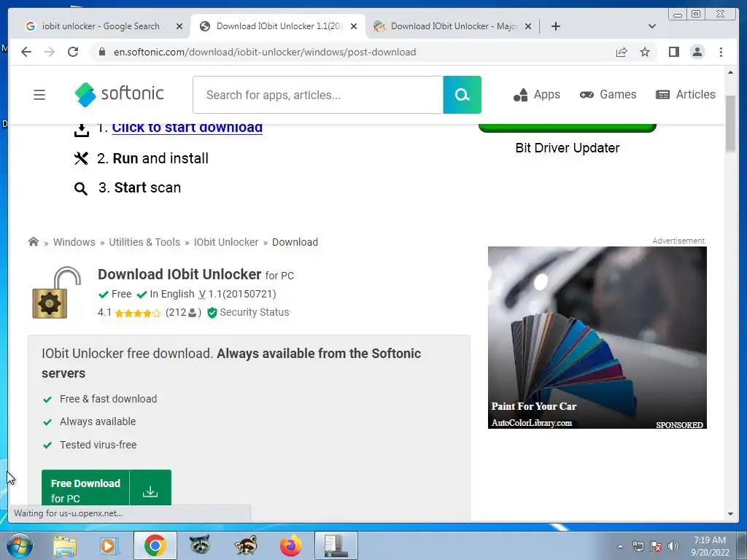Open the Articles section
The image size is (747, 560).
click(686, 95)
